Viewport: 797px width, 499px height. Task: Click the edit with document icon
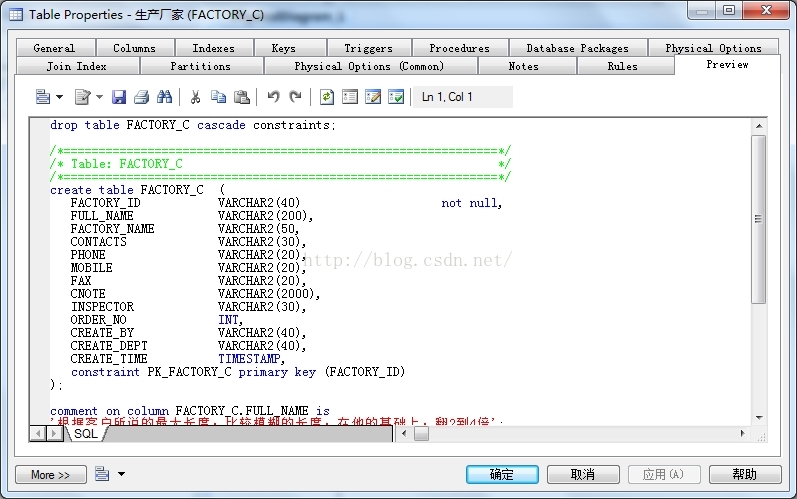pyautogui.click(x=82, y=97)
